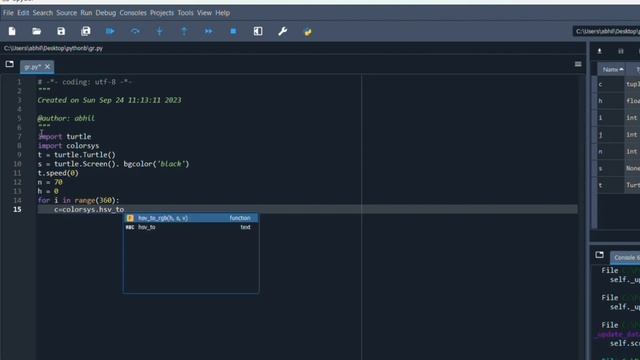Open editor options hamburger menu
640x360 pixels.
pos(578,64)
